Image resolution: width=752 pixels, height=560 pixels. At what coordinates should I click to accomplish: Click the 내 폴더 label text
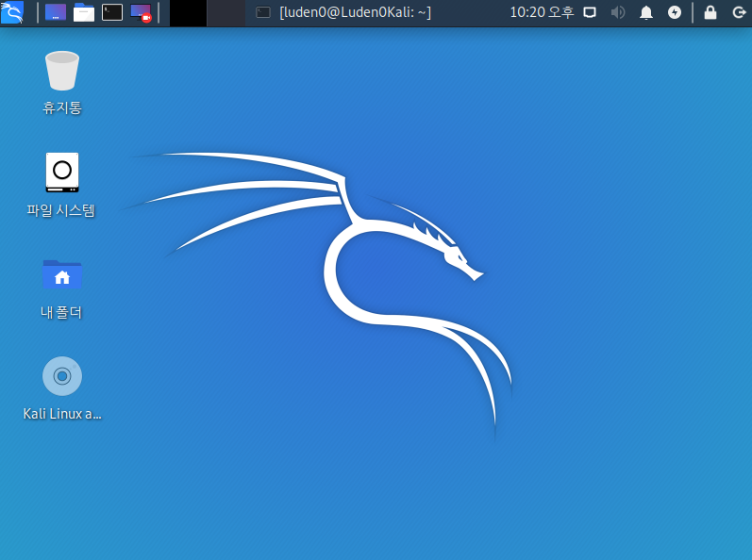61,312
